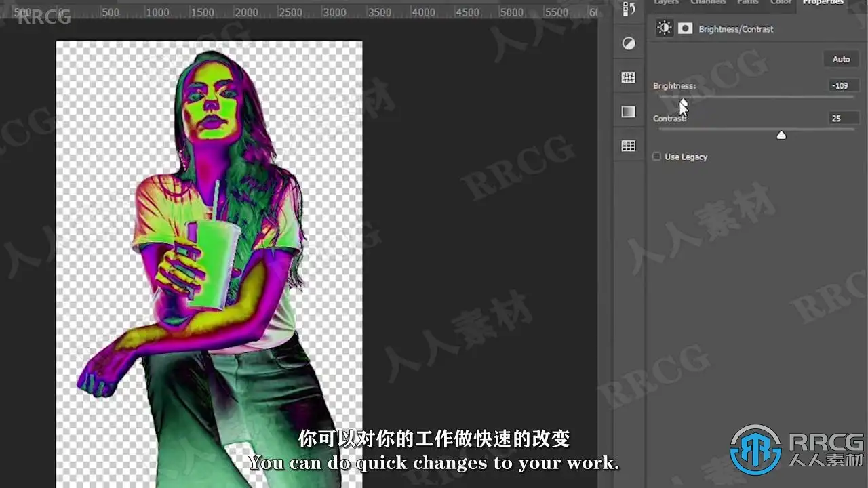This screenshot has height=488, width=868.
Task: Switch to the Color tab
Action: click(781, 3)
